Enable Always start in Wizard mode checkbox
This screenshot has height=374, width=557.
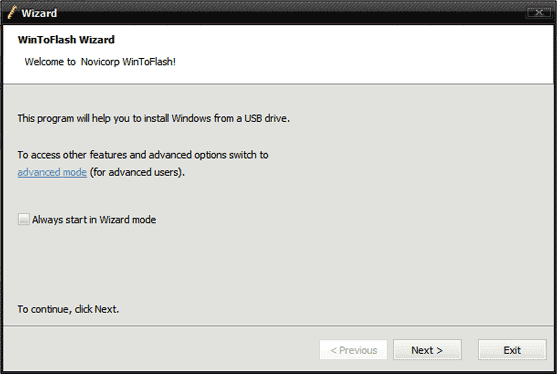[x=23, y=219]
